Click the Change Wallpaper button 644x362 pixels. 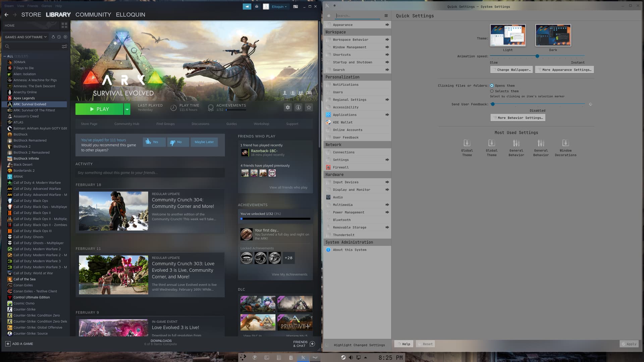[511, 70]
